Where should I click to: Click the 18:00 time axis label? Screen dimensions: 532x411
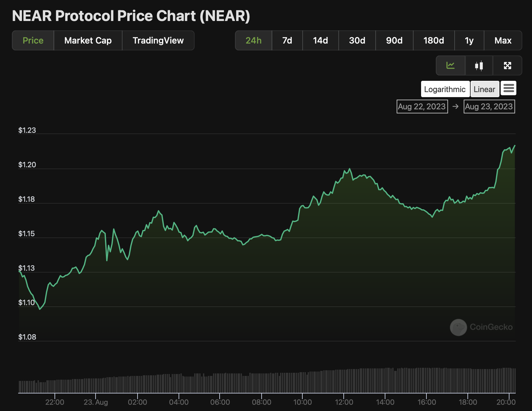(468, 402)
